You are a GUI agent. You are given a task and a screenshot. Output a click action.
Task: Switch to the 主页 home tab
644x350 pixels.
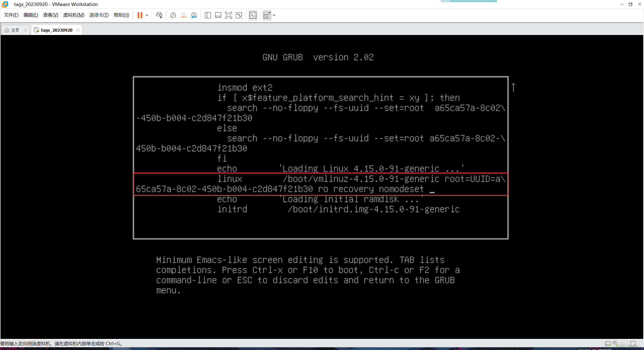[15, 30]
